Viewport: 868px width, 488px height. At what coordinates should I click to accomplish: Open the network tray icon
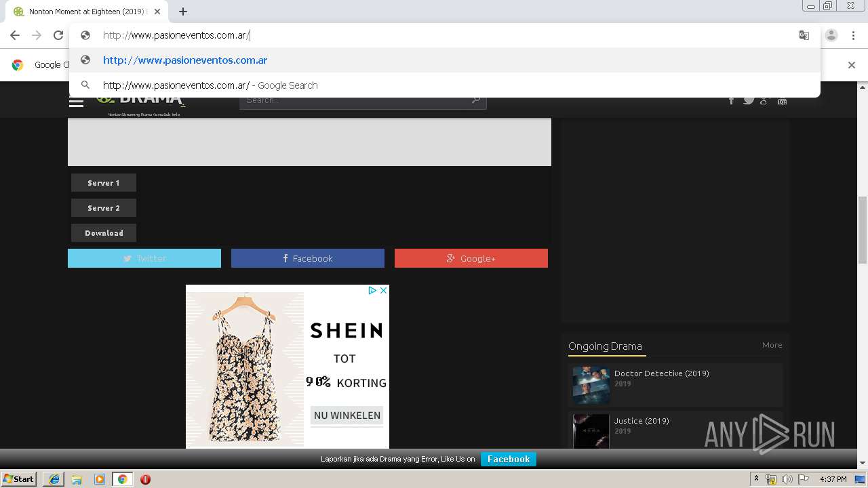click(x=771, y=479)
